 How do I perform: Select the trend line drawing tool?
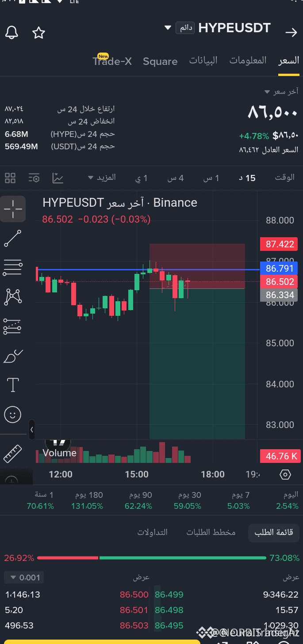(x=13, y=238)
